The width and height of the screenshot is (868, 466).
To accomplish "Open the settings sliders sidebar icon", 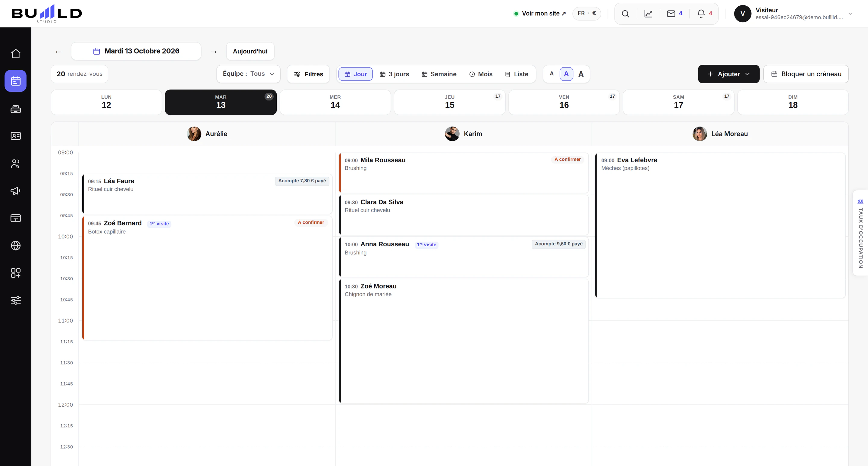I will coord(15,300).
